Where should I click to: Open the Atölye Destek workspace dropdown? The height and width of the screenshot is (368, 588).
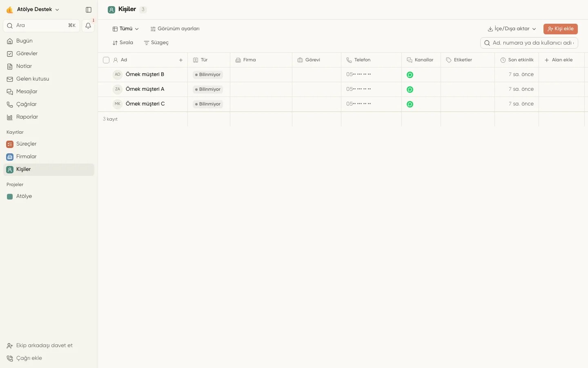[33, 9]
